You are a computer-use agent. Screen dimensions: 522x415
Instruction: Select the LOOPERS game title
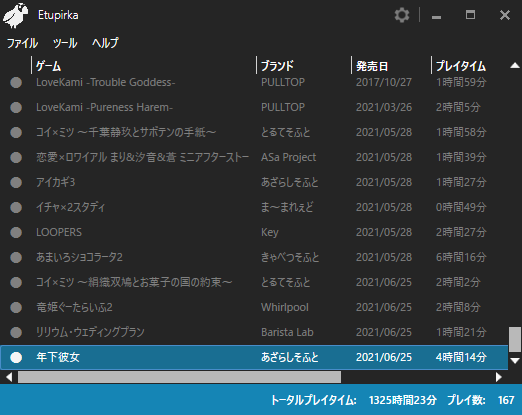click(59, 232)
